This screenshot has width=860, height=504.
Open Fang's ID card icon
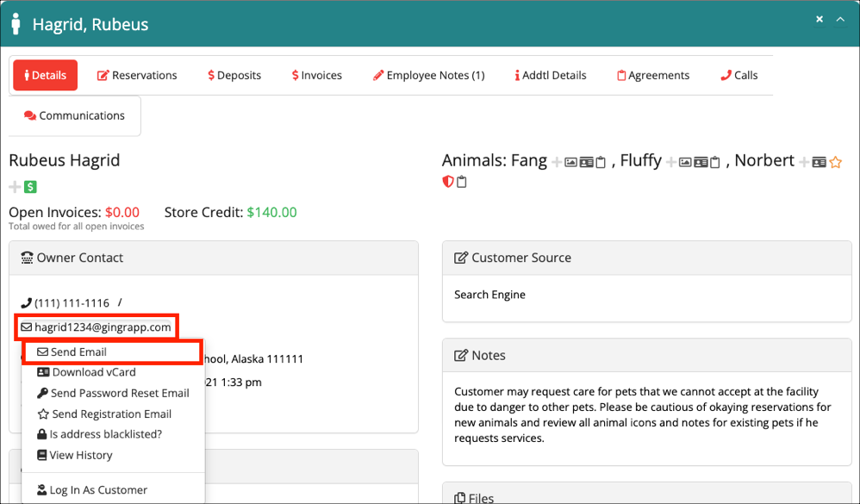[x=586, y=162]
